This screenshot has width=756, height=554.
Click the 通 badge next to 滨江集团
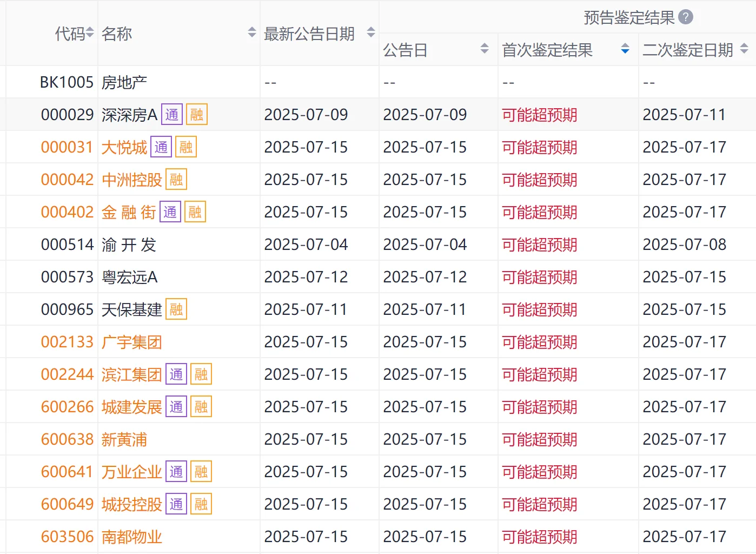point(176,374)
